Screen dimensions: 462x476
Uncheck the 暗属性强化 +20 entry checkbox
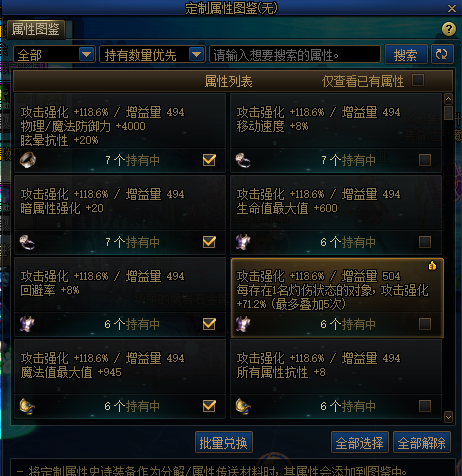(x=209, y=242)
